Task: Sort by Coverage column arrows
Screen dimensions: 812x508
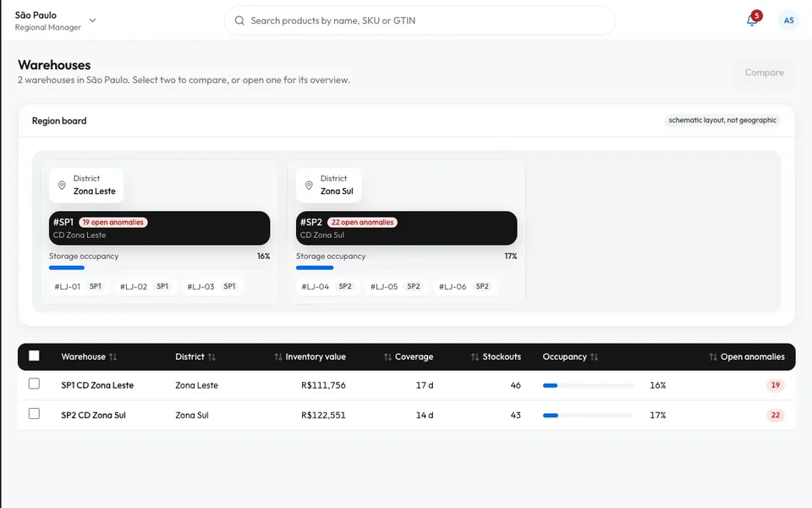Action: tap(388, 356)
